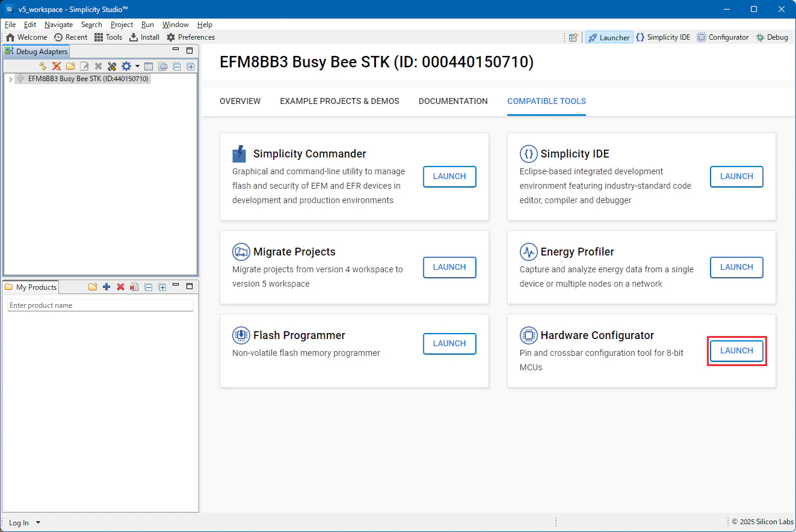Click the Install toolbar button
The image size is (796, 532).
[x=144, y=37]
